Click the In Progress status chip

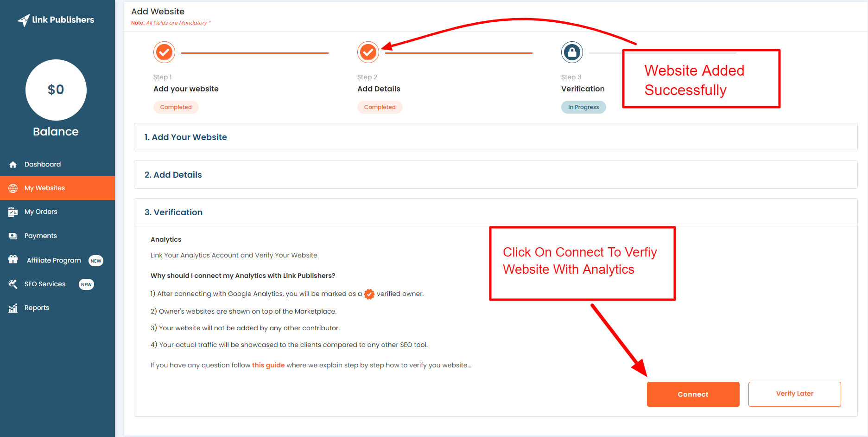(x=583, y=107)
